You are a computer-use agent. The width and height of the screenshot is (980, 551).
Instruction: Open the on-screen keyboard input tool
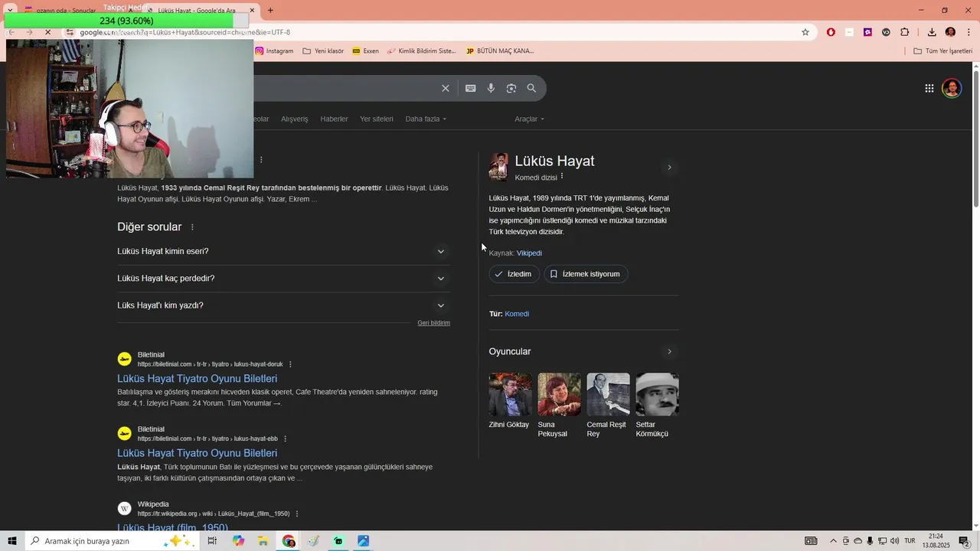471,88
